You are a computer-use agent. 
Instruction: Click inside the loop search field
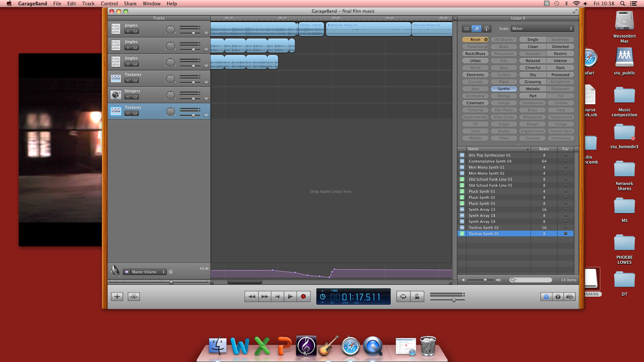(x=531, y=280)
